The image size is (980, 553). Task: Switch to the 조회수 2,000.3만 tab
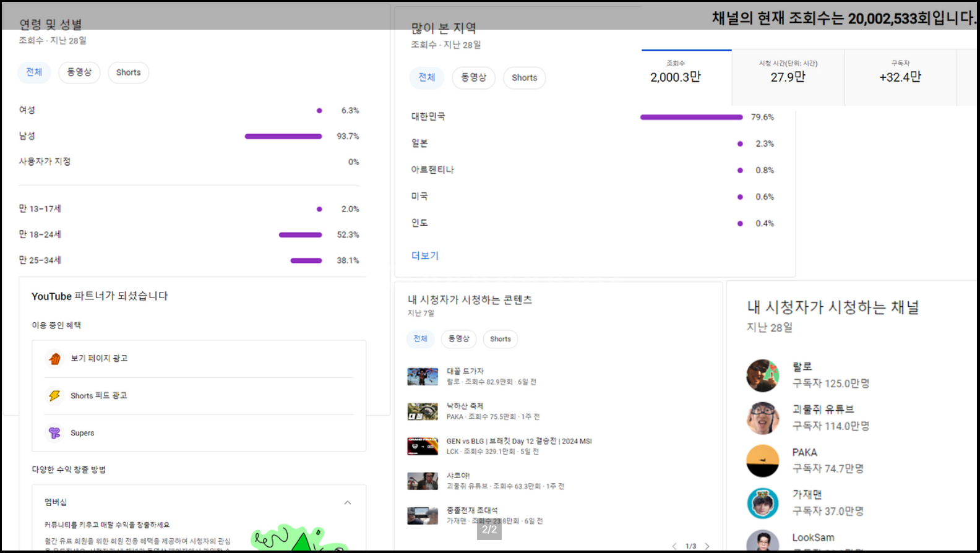(x=687, y=77)
